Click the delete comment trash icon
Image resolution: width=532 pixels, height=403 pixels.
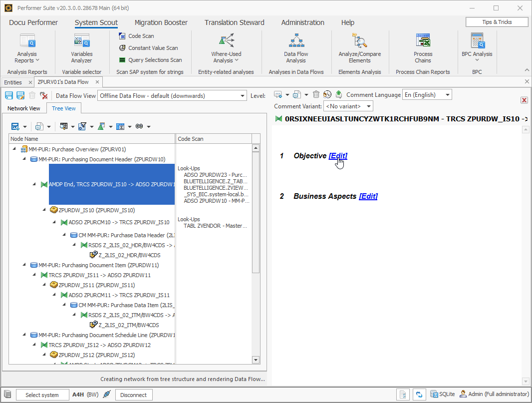[316, 94]
